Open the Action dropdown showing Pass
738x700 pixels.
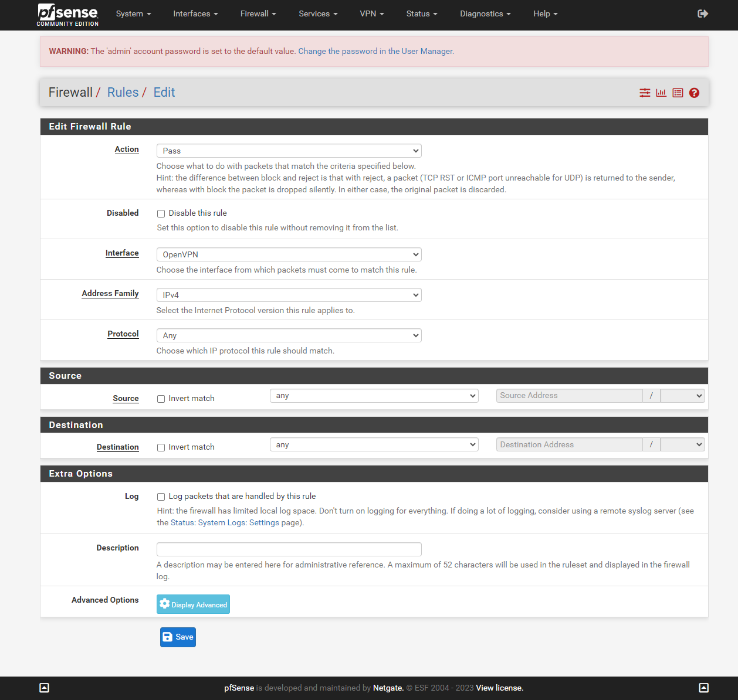289,151
